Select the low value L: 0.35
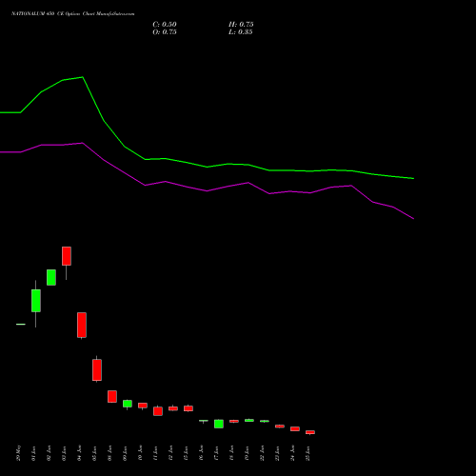This screenshot has width=476, height=476. click(x=241, y=32)
